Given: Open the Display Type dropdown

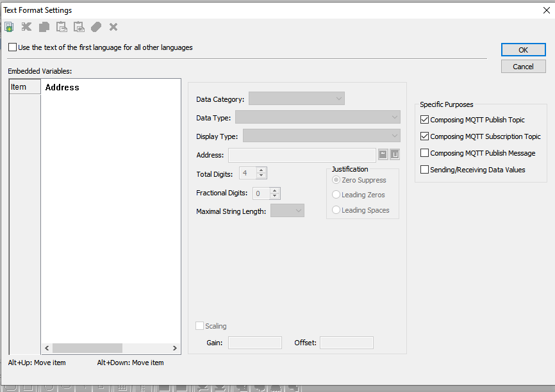Looking at the screenshot, I should (x=321, y=136).
